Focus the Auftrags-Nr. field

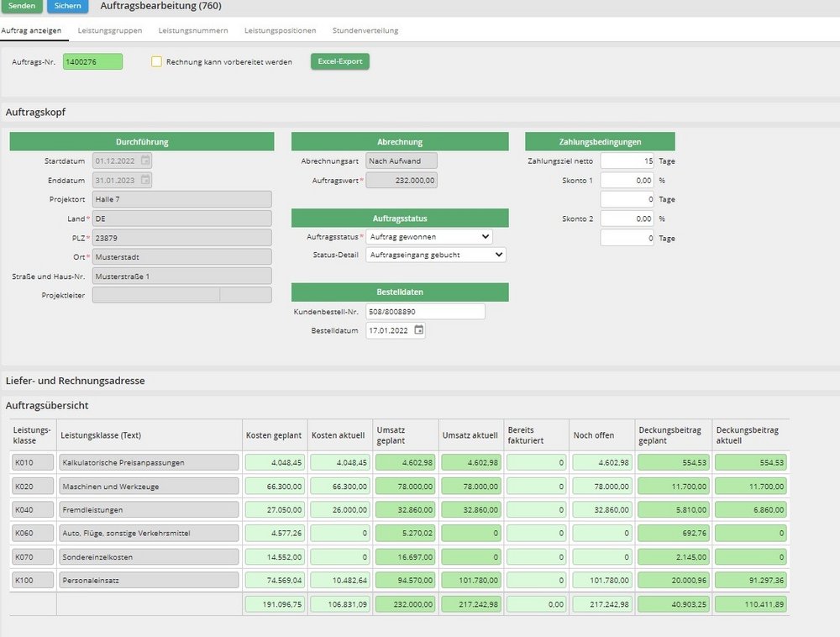click(x=92, y=61)
